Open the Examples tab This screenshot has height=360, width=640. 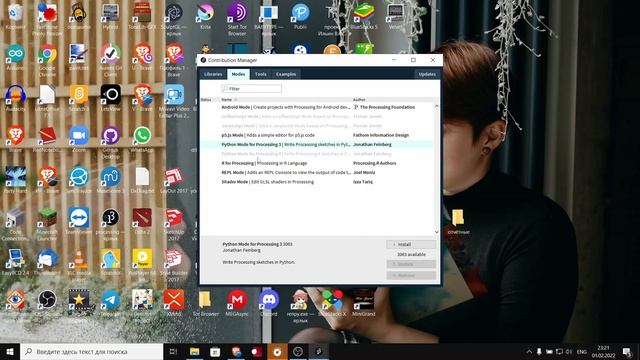(286, 74)
